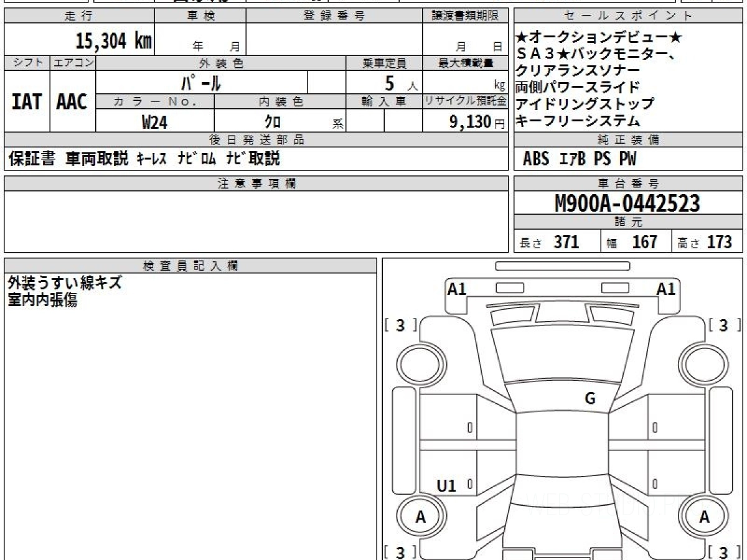Screen dimensions: 747x560
Task: Select the 登録番号 header
Action: 334,16
